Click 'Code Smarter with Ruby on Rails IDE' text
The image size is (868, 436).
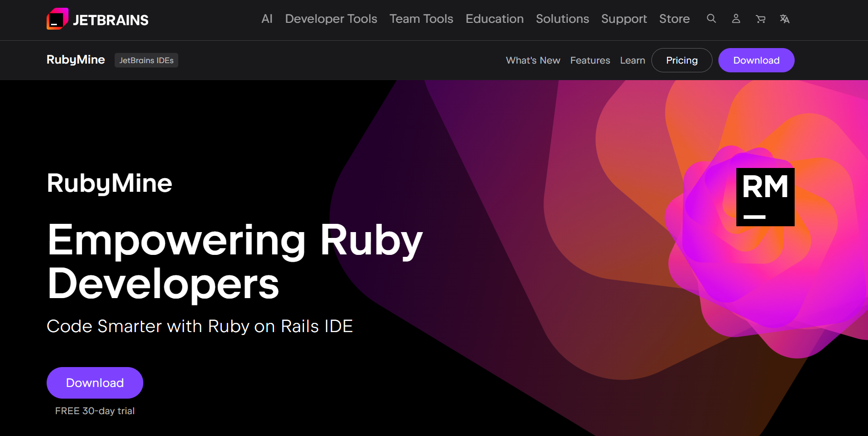tap(200, 326)
